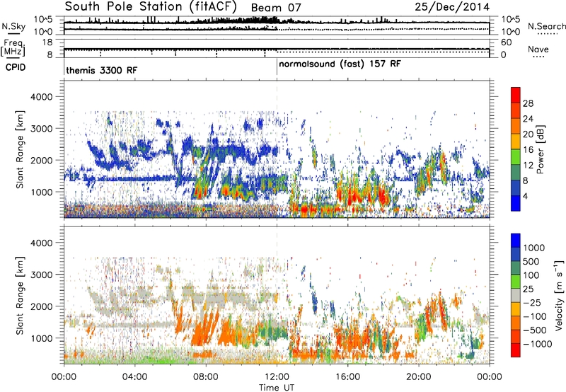The width and height of the screenshot is (566, 392).
Task: Click the 'N.Search' legend label
Action: click(x=546, y=26)
